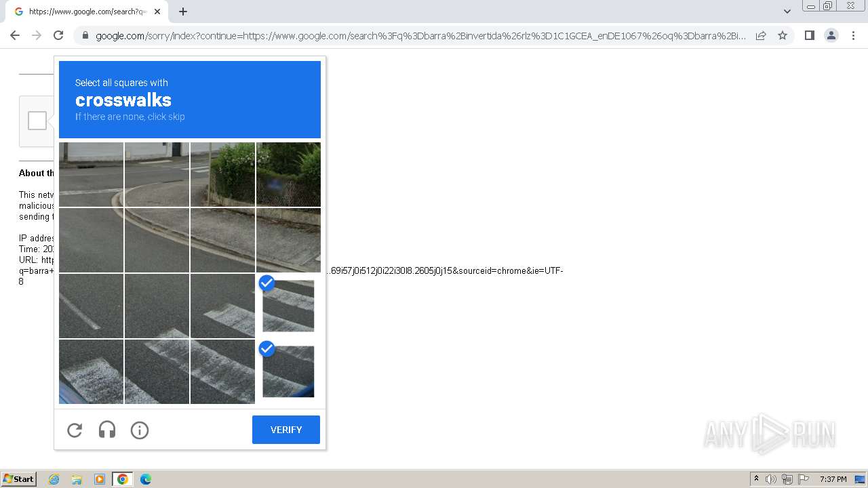Viewport: 868px width, 488px height.
Task: Click the VERIFY button
Action: click(286, 430)
